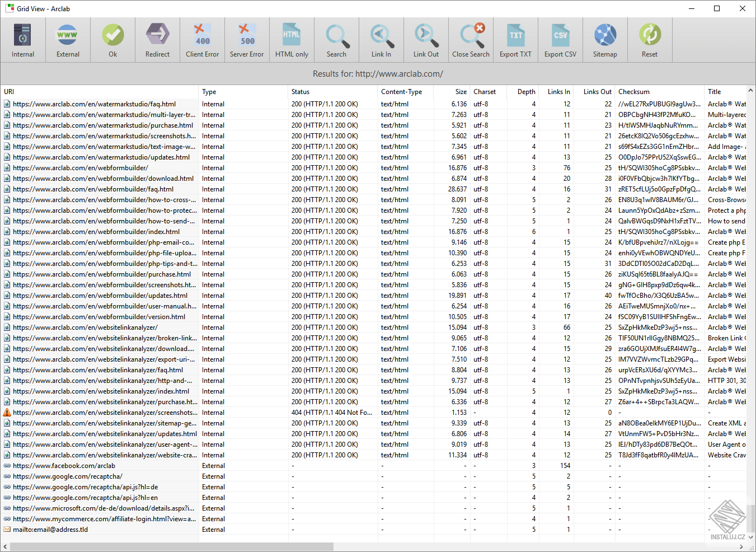Open the Sitemap generator icon
This screenshot has width=756, height=552.
[x=605, y=34]
